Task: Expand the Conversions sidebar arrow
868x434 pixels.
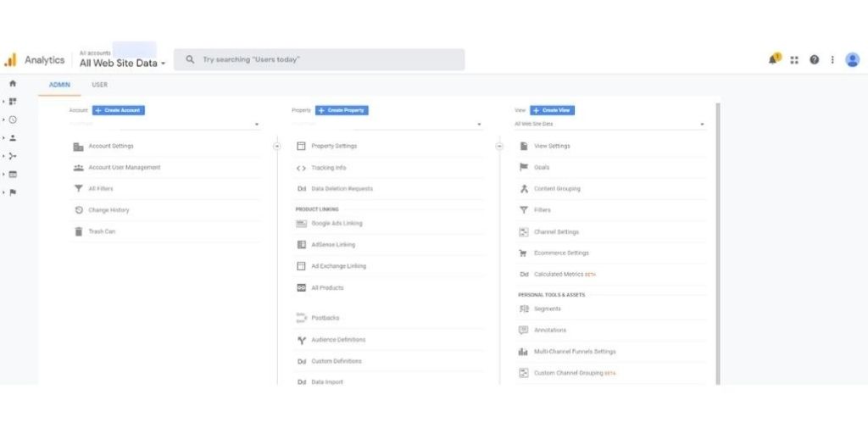Action: pyautogui.click(x=4, y=192)
